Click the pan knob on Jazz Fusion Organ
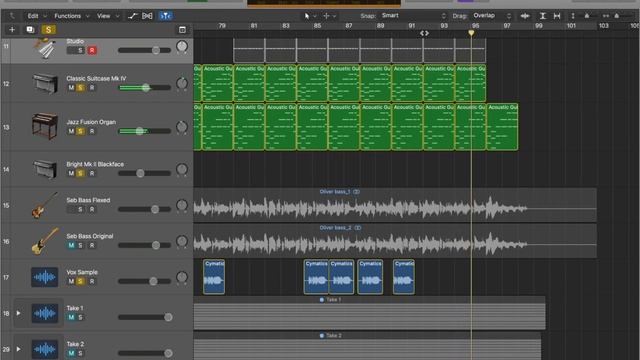Image resolution: width=640 pixels, height=360 pixels. click(182, 127)
